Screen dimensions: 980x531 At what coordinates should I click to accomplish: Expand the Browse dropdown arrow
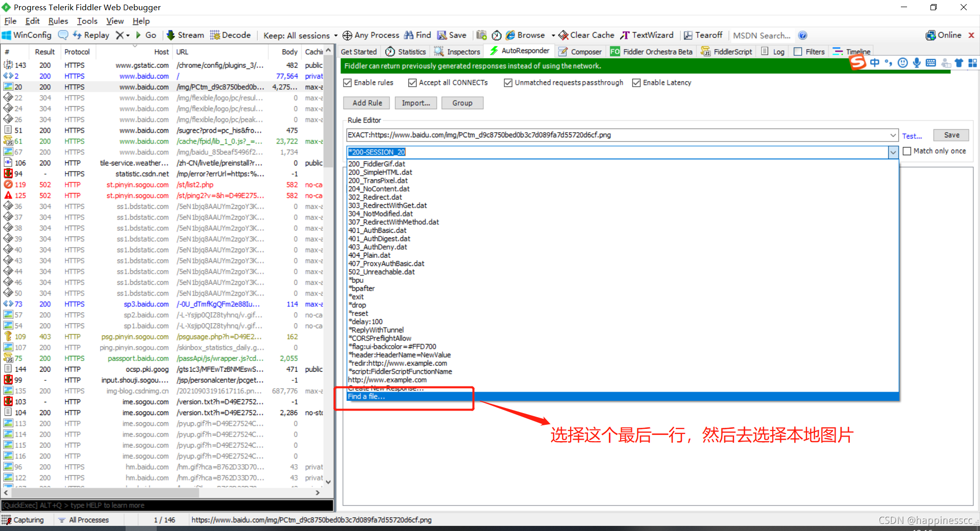[x=553, y=35]
